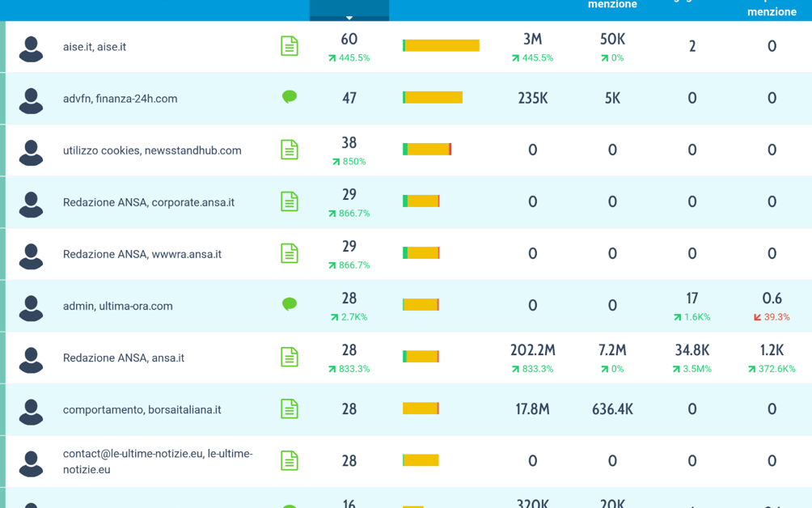812x508 pixels.
Task: Click sentiment bar in borsaitaliana.it row
Action: (421, 409)
